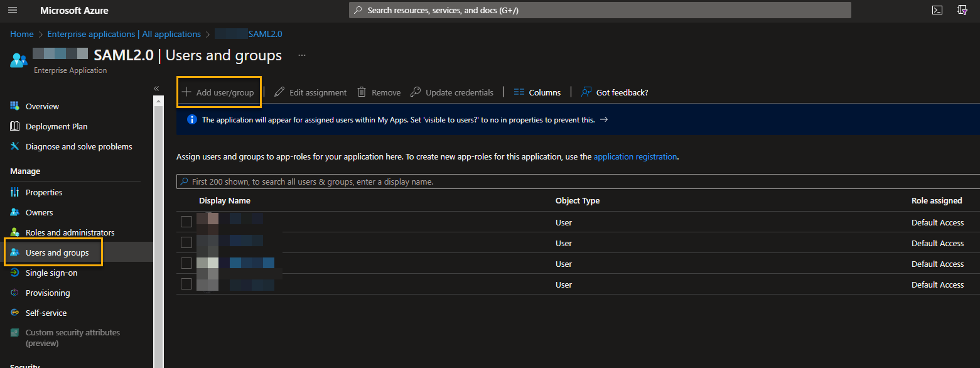Select the fourth user row checkbox
Screen dimensions: 980x368
186,284
